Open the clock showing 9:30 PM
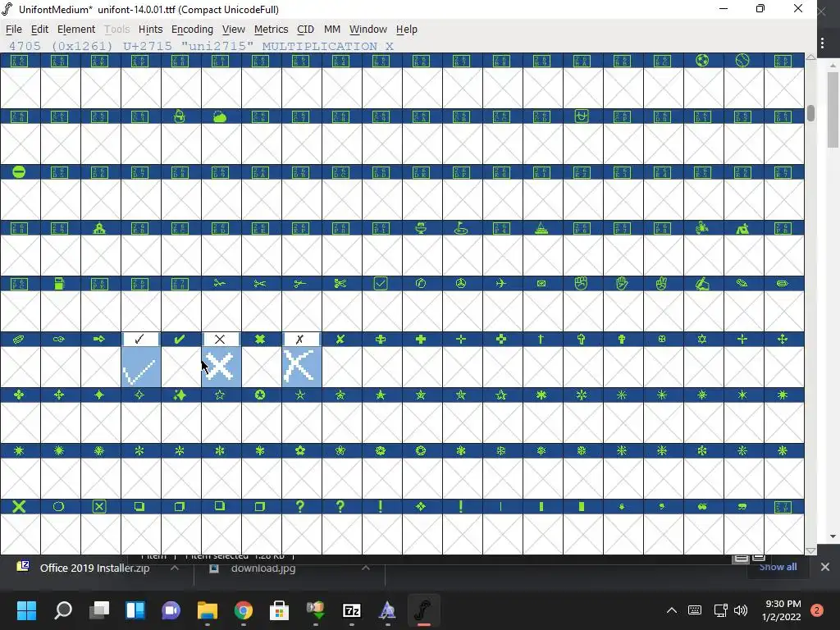The width and height of the screenshot is (840, 630). click(781, 610)
